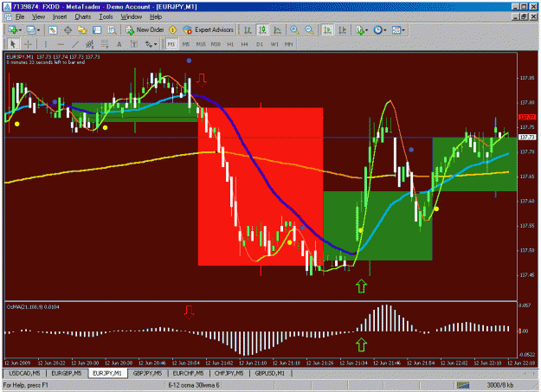Switch to USDCAD,M5 chart tab
This screenshot has width=541, height=392.
tap(24, 373)
